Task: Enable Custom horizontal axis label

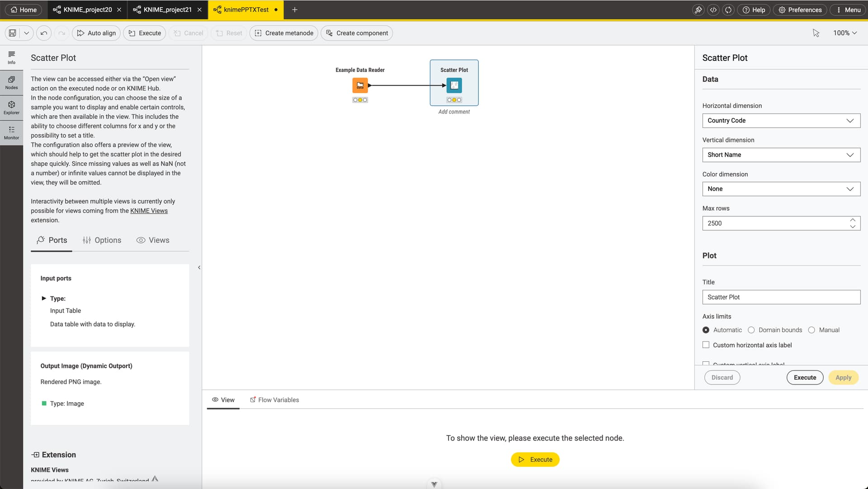Action: click(x=705, y=345)
